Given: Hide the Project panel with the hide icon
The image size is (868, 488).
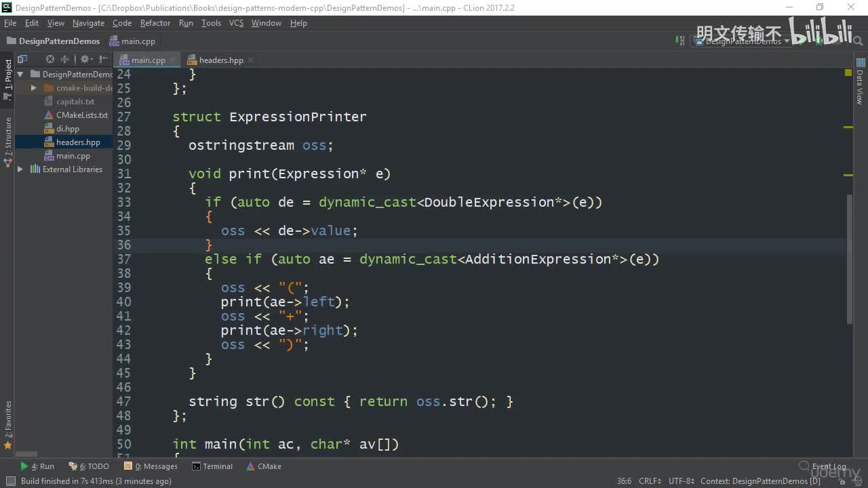Looking at the screenshot, I should tap(104, 59).
